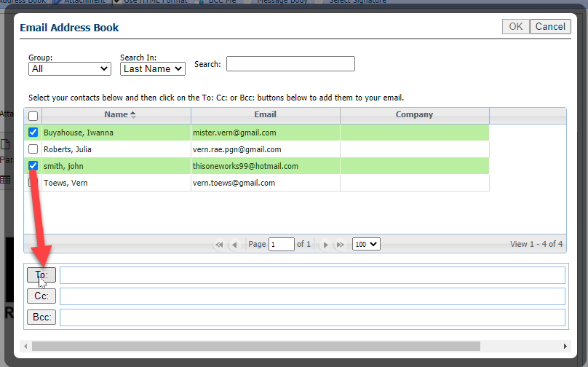Select vern.rae.pgn@gmail.com email cell
This screenshot has height=367, width=588.
pyautogui.click(x=266, y=149)
